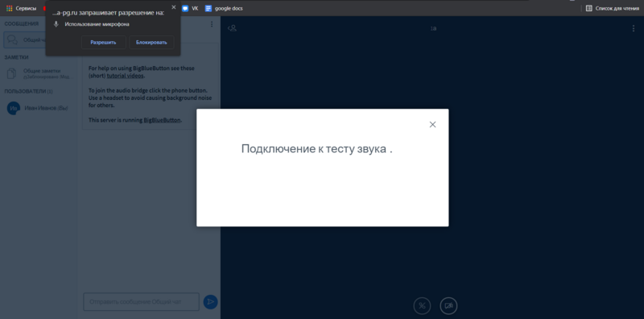Close the Подключение к тесту звука dialog
Screen dimensions: 644x319
pos(432,125)
